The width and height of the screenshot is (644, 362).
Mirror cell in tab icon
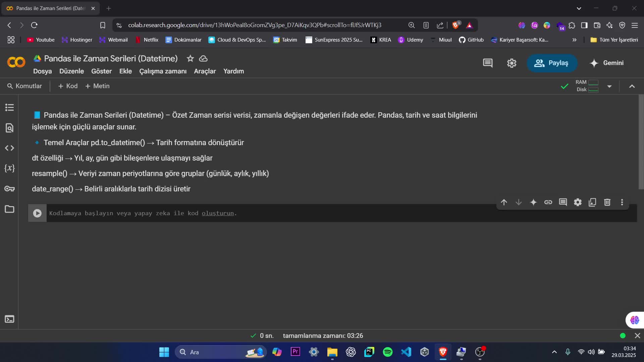pos(592,202)
